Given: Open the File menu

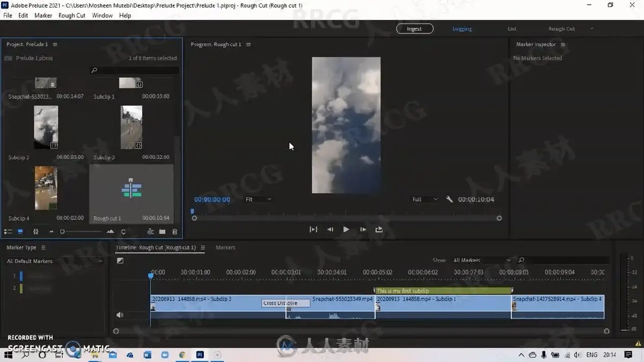Looking at the screenshot, I should [x=8, y=16].
